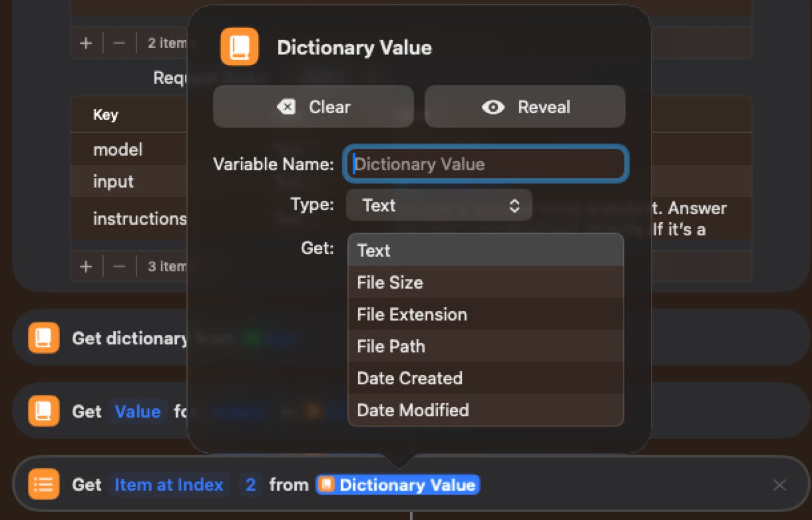
Task: Add item with plus above the Key table
Action: coord(86,43)
